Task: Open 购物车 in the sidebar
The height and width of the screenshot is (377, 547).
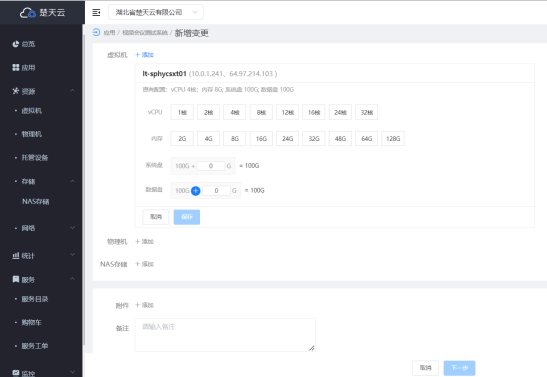Action: tap(31, 322)
